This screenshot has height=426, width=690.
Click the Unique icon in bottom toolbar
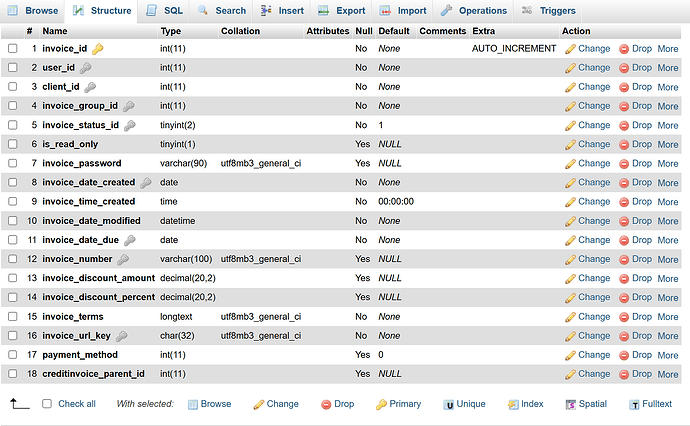(449, 404)
